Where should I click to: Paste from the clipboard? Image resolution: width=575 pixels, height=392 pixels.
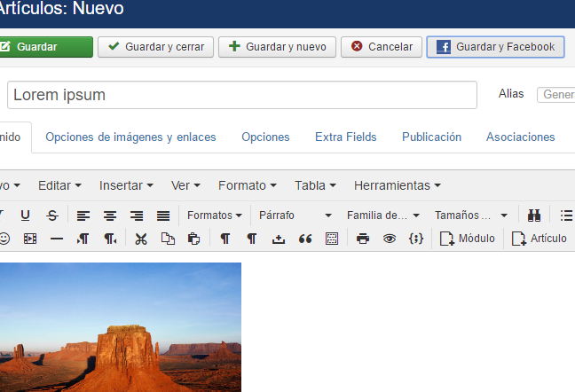[x=194, y=239]
